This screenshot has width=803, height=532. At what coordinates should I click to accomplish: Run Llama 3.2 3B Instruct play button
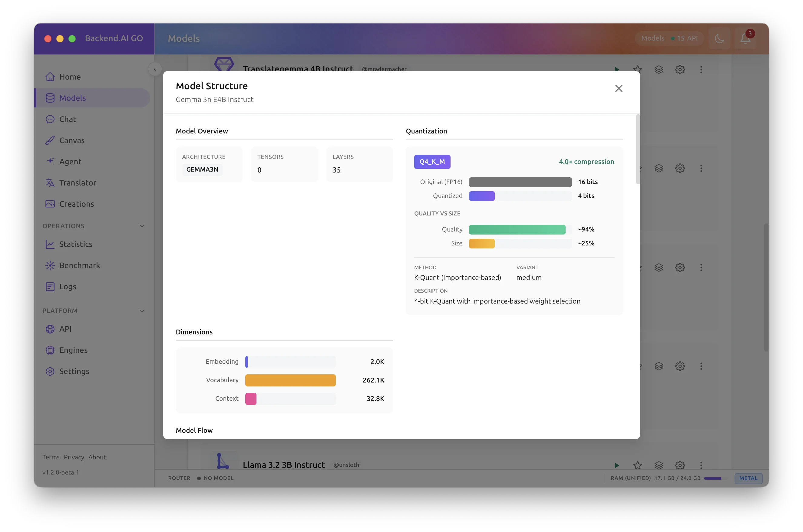tap(617, 465)
